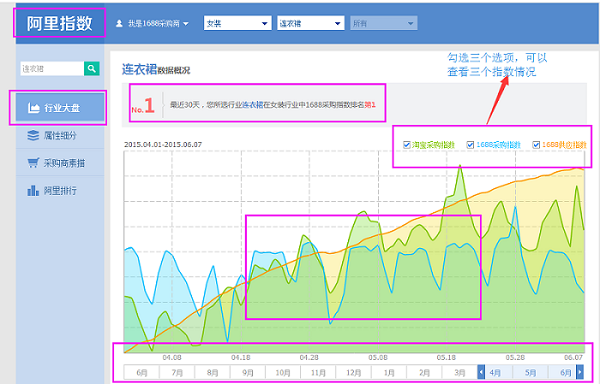Click the 连衣裙 search input field

pos(52,68)
